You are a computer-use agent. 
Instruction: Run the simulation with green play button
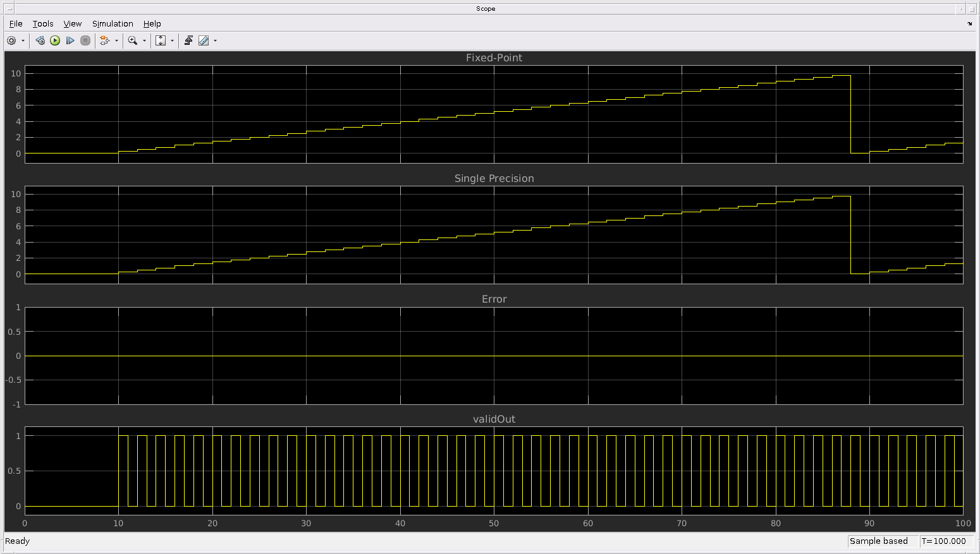click(x=55, y=40)
